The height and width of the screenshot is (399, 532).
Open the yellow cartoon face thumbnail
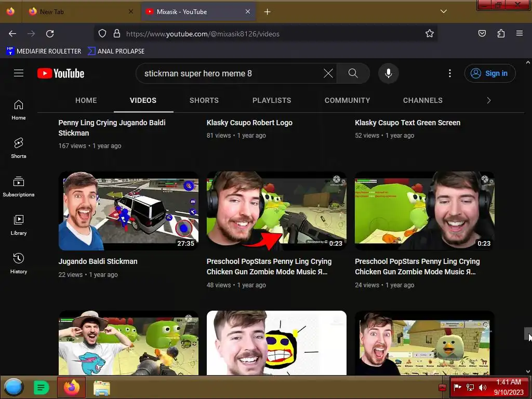(x=276, y=343)
